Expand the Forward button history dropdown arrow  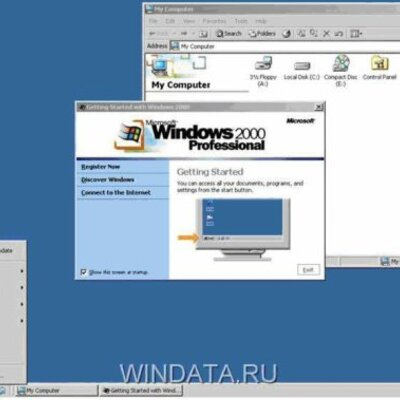193,34
